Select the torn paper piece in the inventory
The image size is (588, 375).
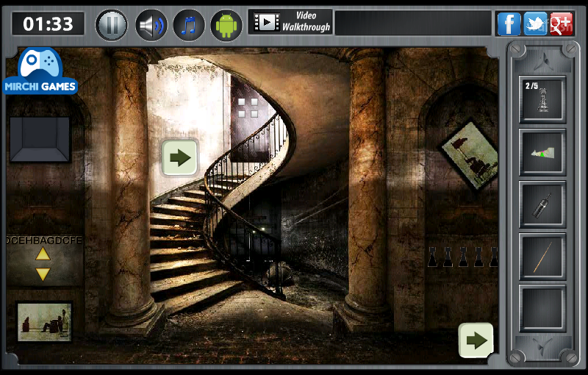click(x=542, y=152)
